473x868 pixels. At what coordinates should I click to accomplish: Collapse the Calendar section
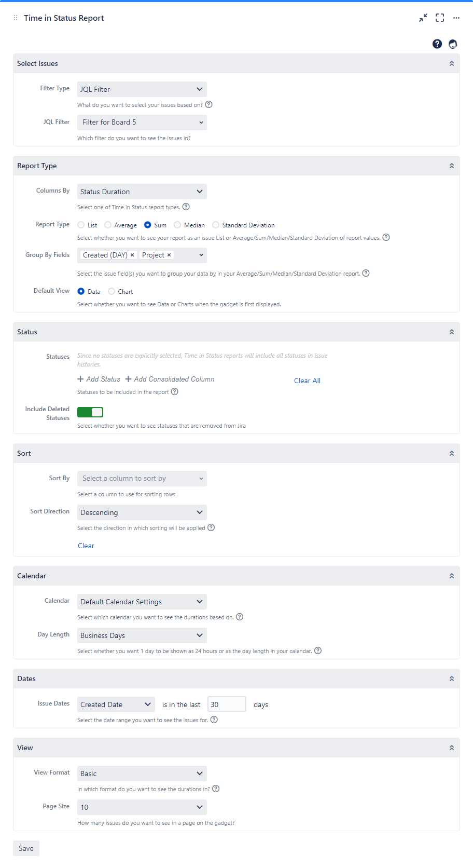(451, 575)
